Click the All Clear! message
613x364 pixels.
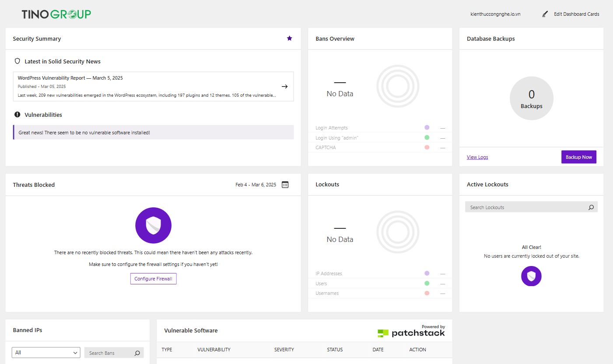pos(532,247)
